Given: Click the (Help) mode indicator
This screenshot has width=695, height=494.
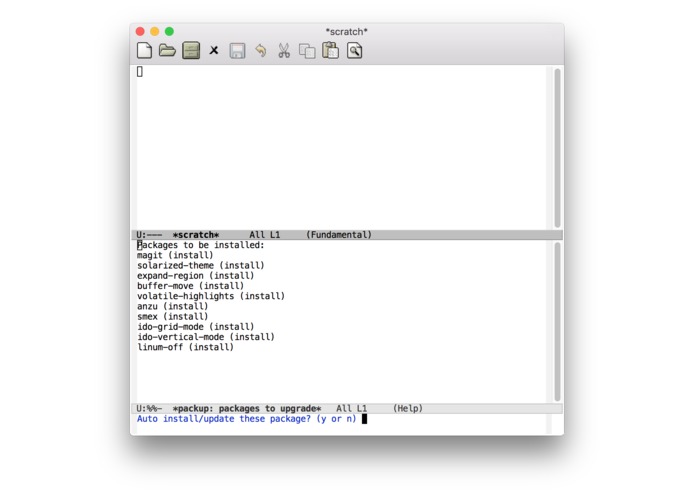Looking at the screenshot, I should pos(408,408).
